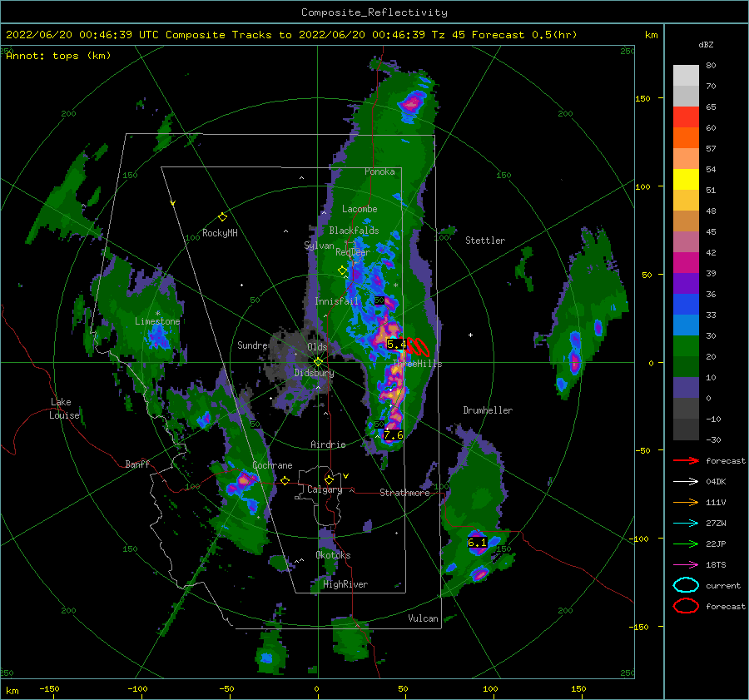Click the 18TS legend text
The width and height of the screenshot is (749, 700).
(x=716, y=565)
